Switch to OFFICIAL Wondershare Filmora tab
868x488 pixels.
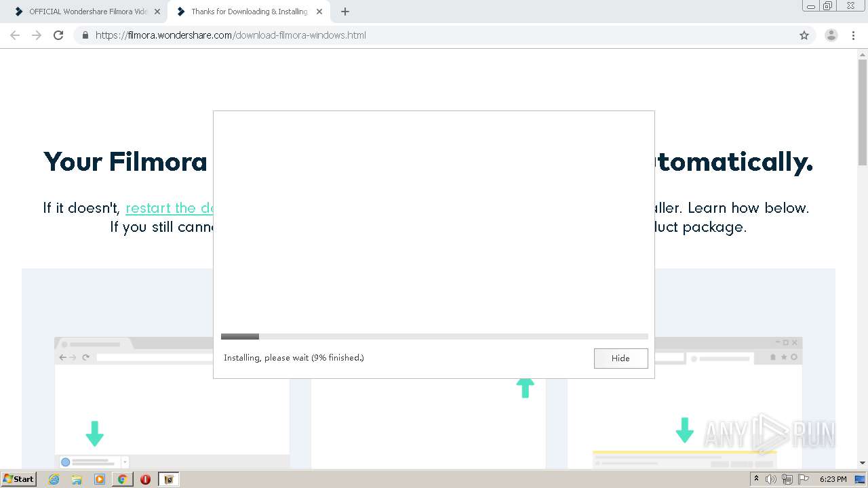[88, 12]
